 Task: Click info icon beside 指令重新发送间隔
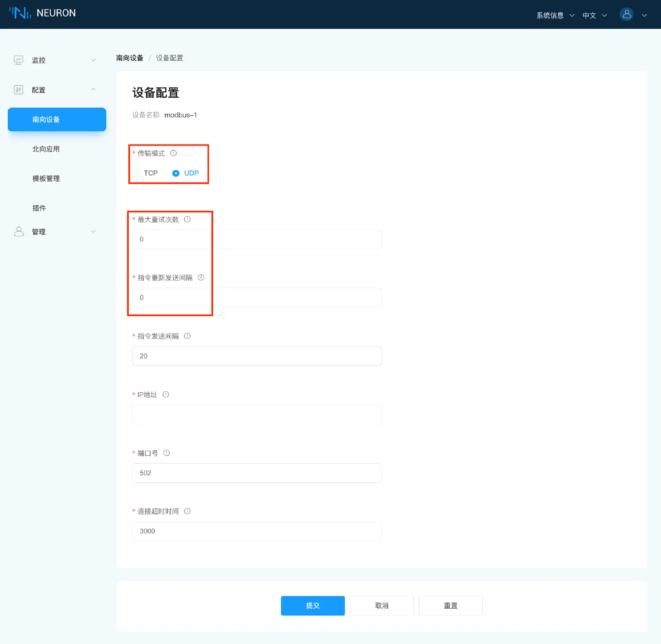click(x=201, y=278)
